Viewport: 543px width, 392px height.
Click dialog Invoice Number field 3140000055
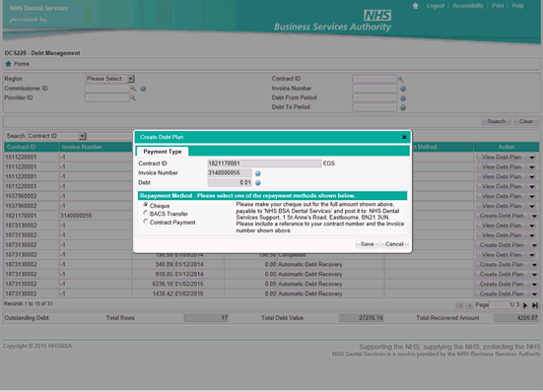click(230, 173)
